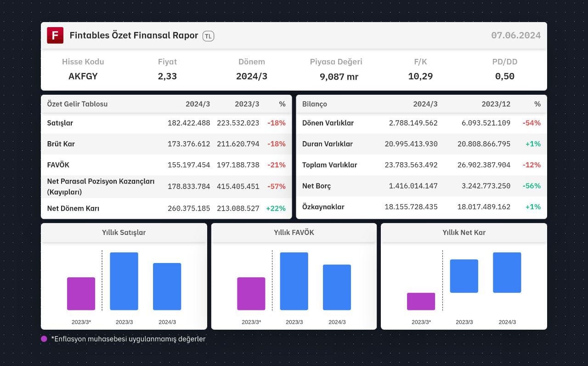Select the Özkaynaklar row label
Image resolution: width=588 pixels, height=366 pixels.
pos(323,207)
